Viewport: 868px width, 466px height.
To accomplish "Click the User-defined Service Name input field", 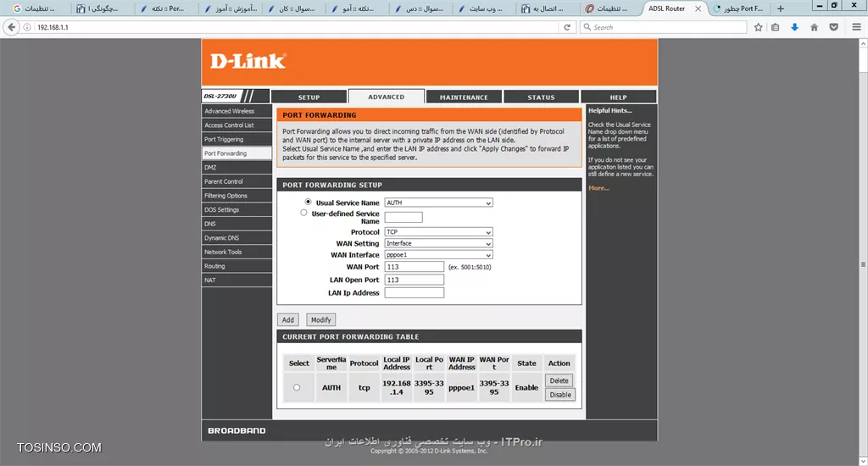I will [403, 217].
